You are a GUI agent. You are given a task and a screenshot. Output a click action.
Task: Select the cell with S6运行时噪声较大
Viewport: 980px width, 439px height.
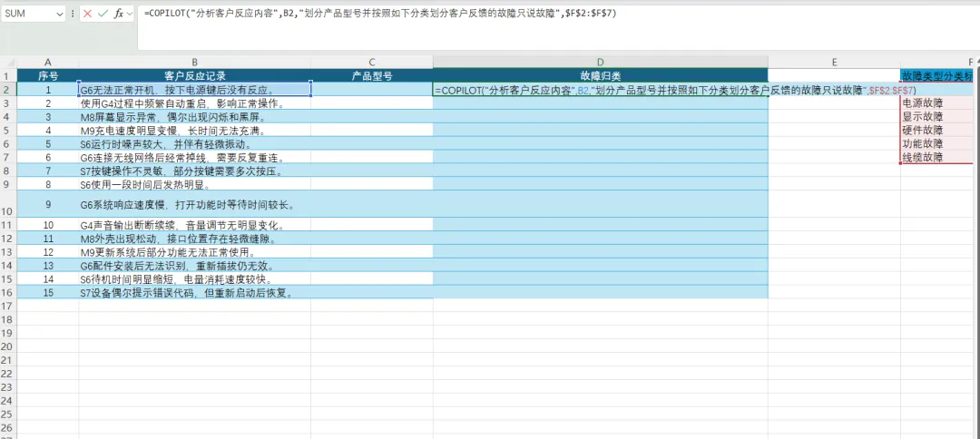click(x=195, y=143)
